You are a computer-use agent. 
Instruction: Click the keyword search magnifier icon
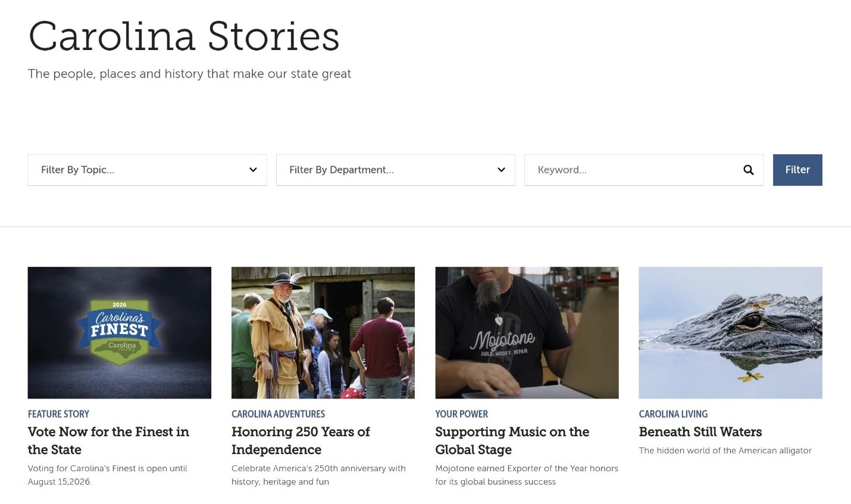point(748,170)
